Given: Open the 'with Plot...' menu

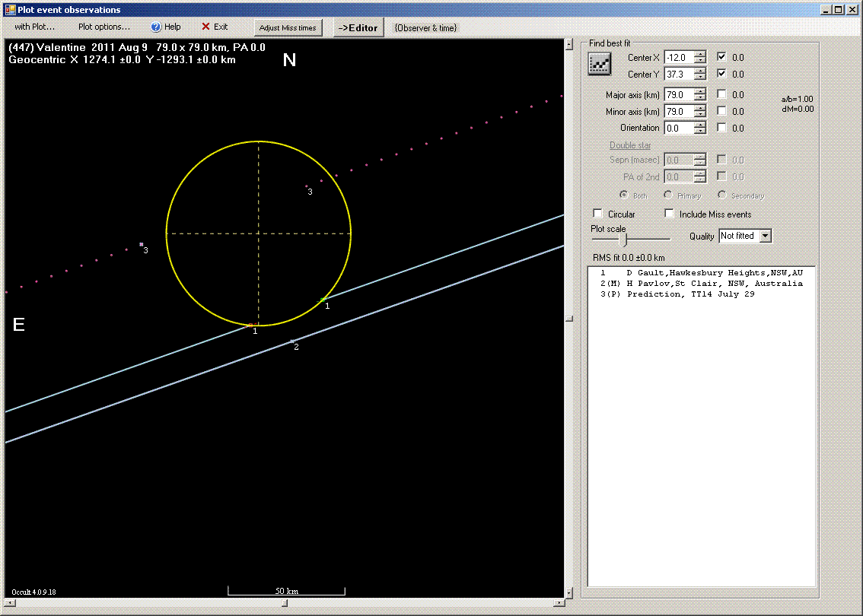Looking at the screenshot, I should (x=35, y=27).
